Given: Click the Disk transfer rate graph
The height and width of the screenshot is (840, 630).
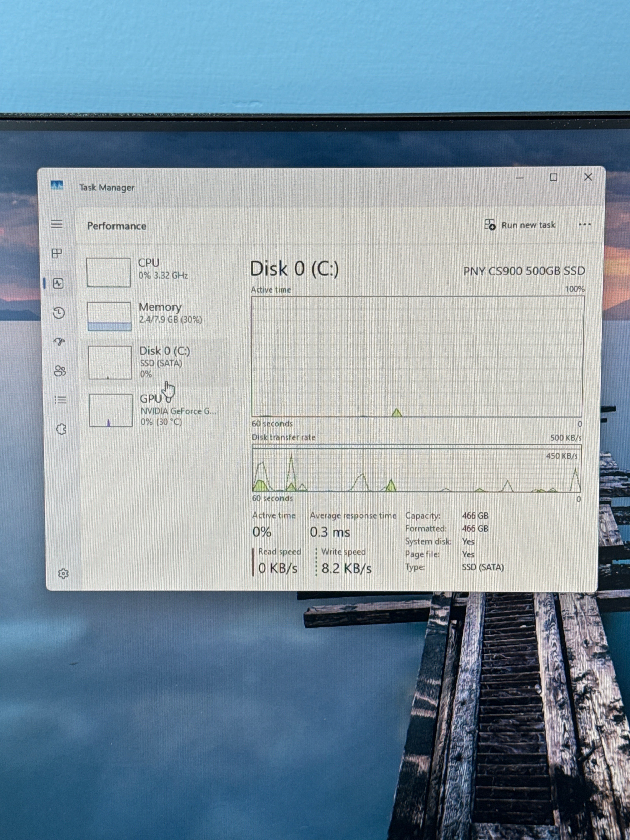Looking at the screenshot, I should point(417,468).
